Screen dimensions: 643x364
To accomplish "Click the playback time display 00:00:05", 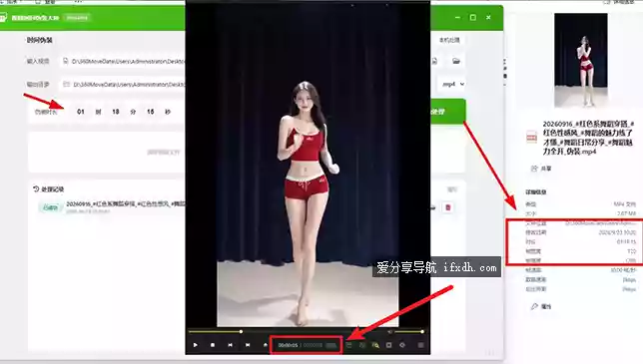I will pos(288,346).
